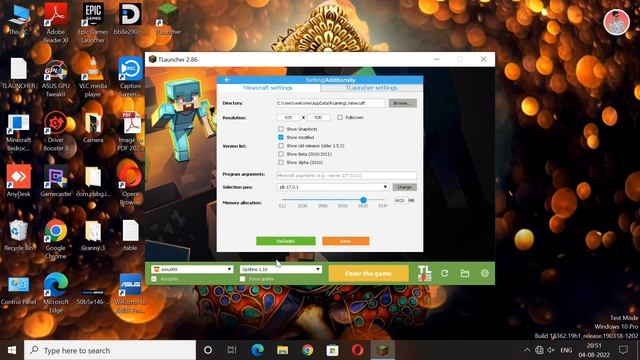Click the resolution height field

(x=318, y=118)
